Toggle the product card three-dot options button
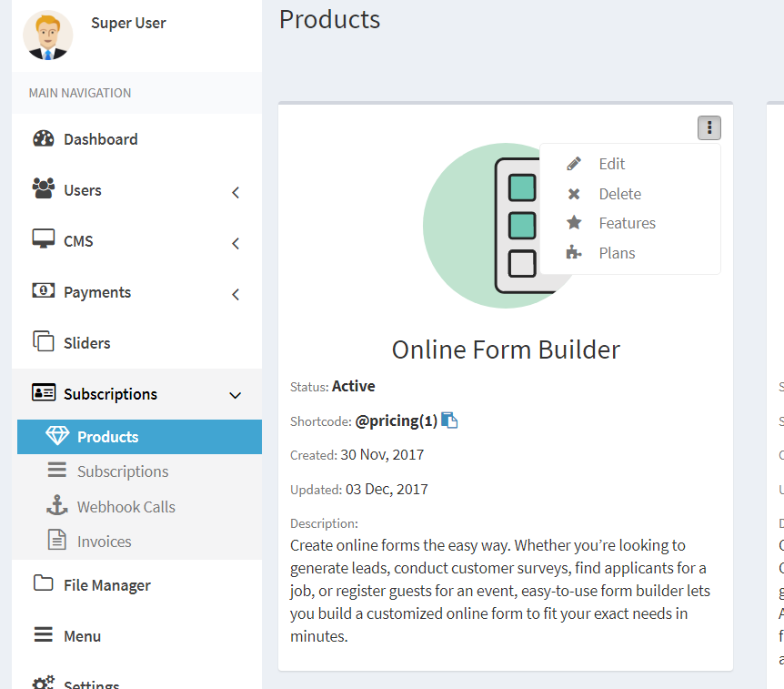784x689 pixels. pyautogui.click(x=709, y=127)
